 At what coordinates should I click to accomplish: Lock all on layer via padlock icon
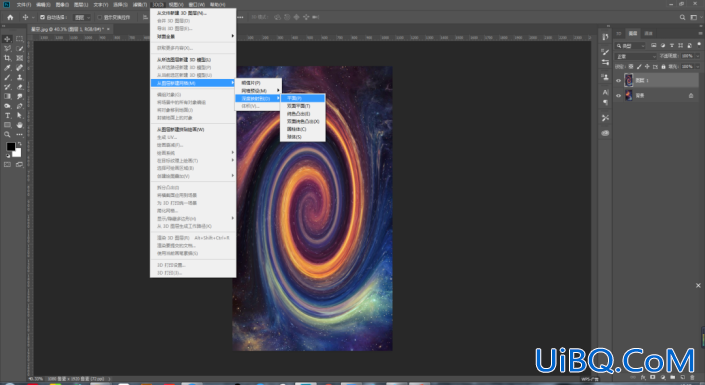point(663,67)
